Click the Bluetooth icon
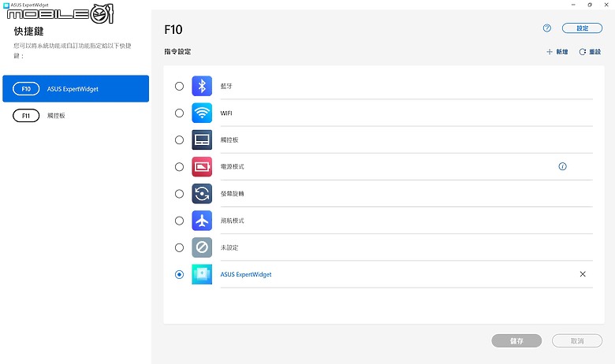The height and width of the screenshot is (364, 615). click(202, 86)
